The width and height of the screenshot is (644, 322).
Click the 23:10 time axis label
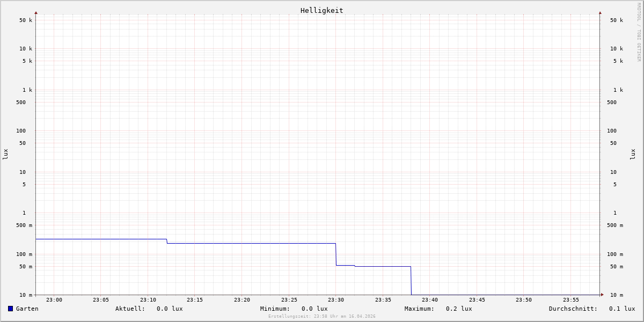(x=148, y=300)
